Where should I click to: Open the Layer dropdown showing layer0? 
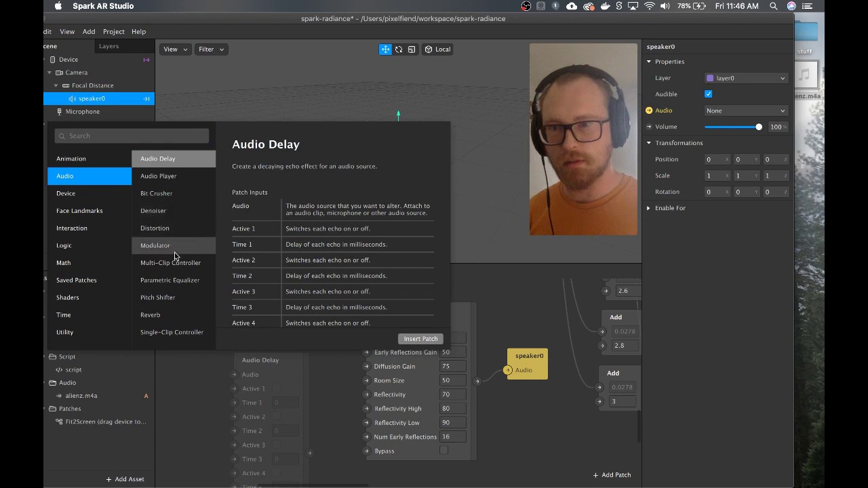pos(746,78)
